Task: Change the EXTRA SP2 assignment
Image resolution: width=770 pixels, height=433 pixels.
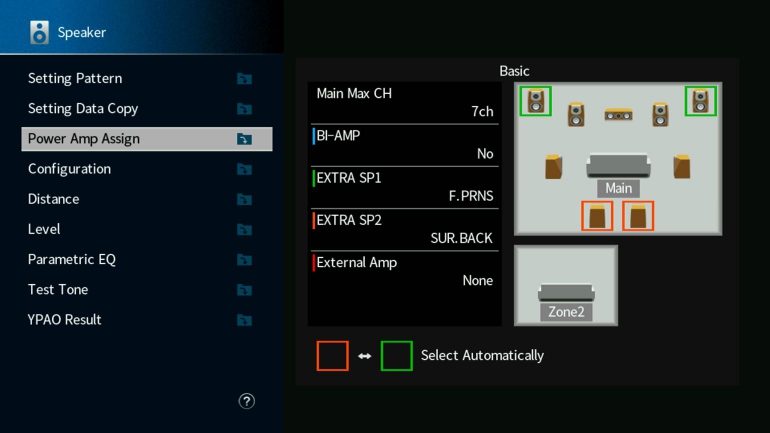Action: click(x=404, y=229)
